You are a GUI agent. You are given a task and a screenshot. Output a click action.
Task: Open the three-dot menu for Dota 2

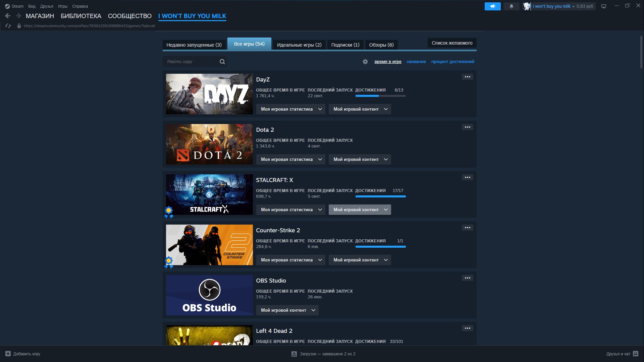point(468,127)
